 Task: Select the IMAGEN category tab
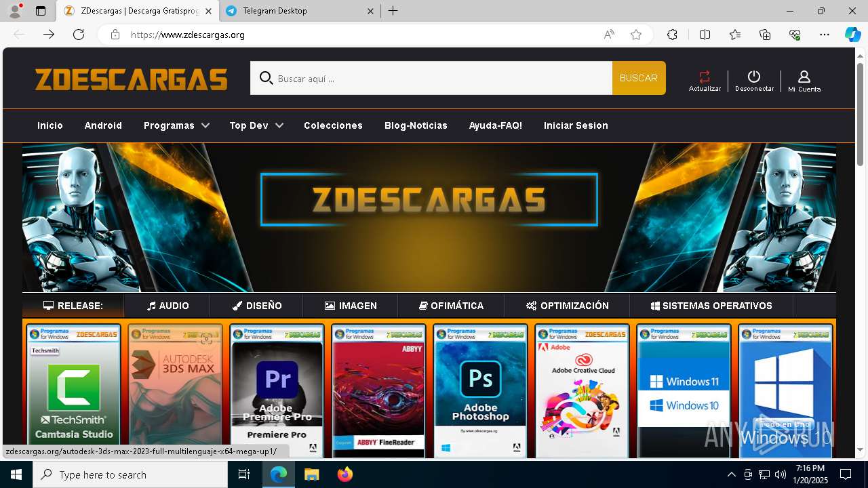click(x=351, y=306)
